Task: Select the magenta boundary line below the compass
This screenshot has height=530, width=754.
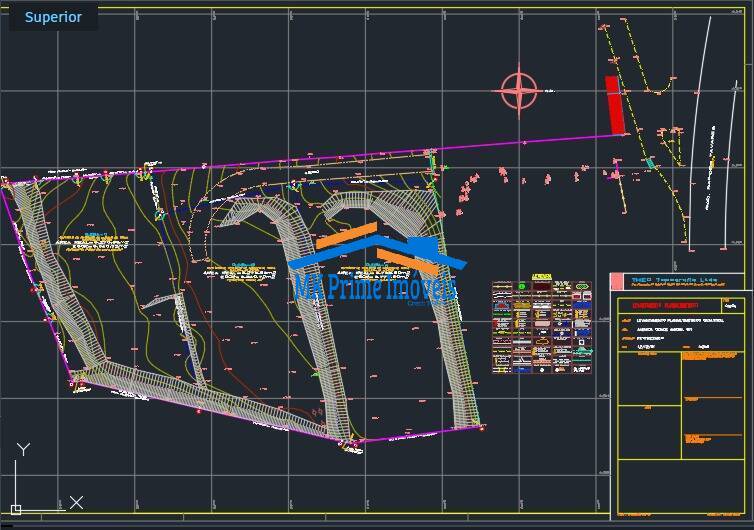Action: [520, 142]
